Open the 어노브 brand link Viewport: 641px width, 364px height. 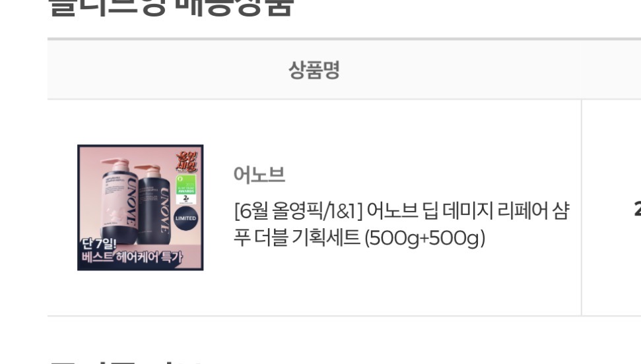coord(259,175)
